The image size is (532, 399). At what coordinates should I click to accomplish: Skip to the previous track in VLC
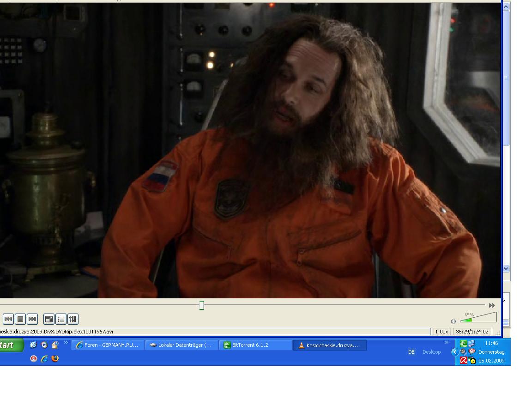pos(8,319)
